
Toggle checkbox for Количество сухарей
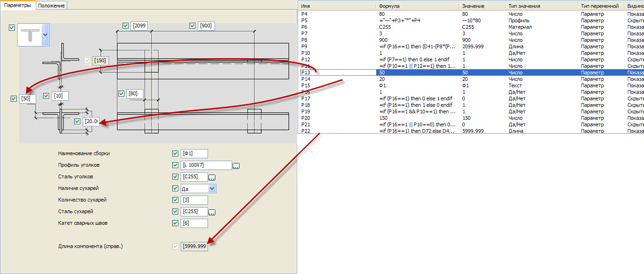tap(175, 200)
